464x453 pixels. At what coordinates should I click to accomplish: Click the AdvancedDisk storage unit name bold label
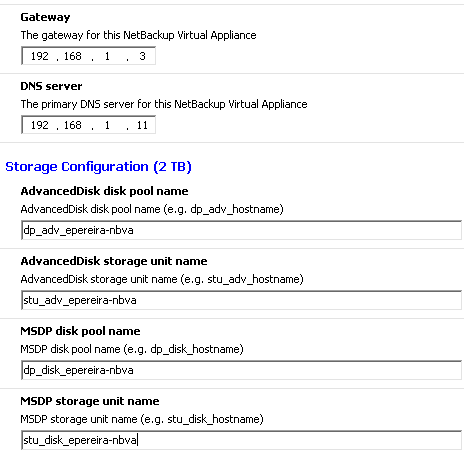click(x=114, y=261)
